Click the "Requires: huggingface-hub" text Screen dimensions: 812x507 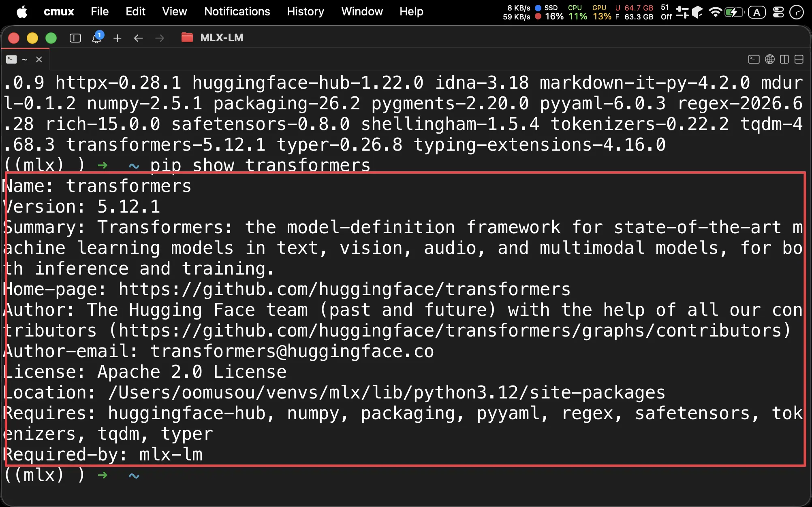(135, 413)
